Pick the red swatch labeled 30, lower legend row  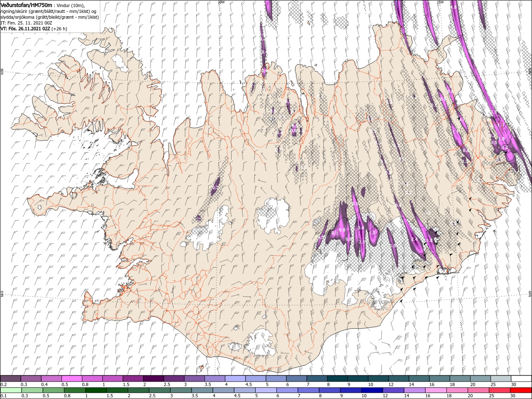point(521,390)
